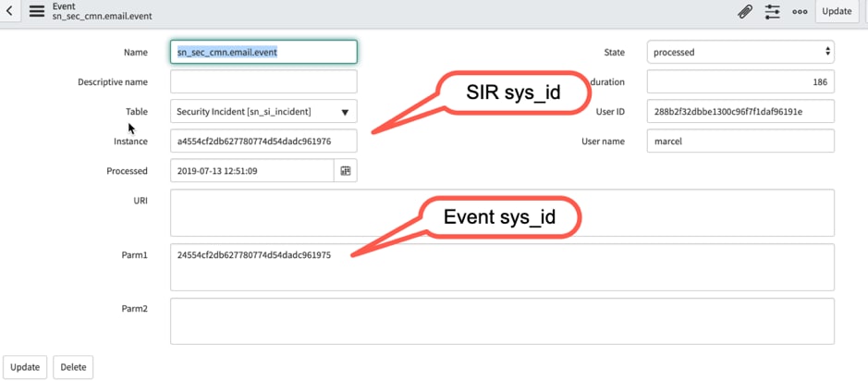Viewport: 868px width, 381px height.
Task: Click the Parm1 field label
Action: [135, 254]
